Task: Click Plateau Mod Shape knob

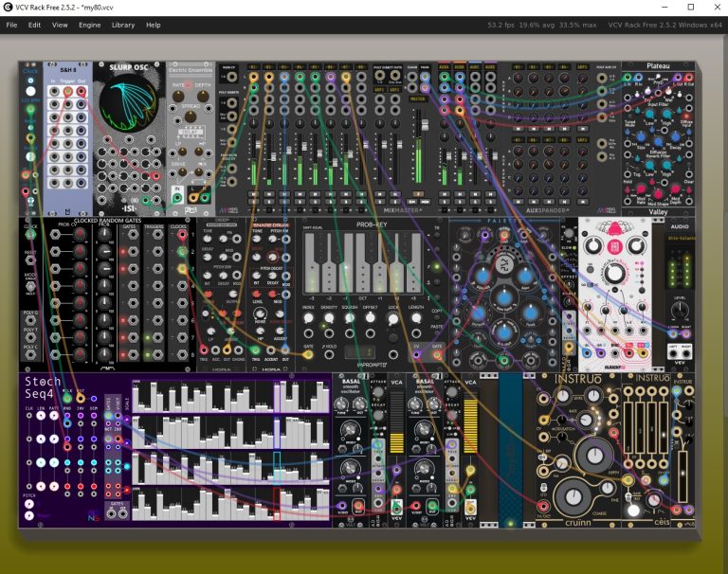Action: (x=658, y=192)
